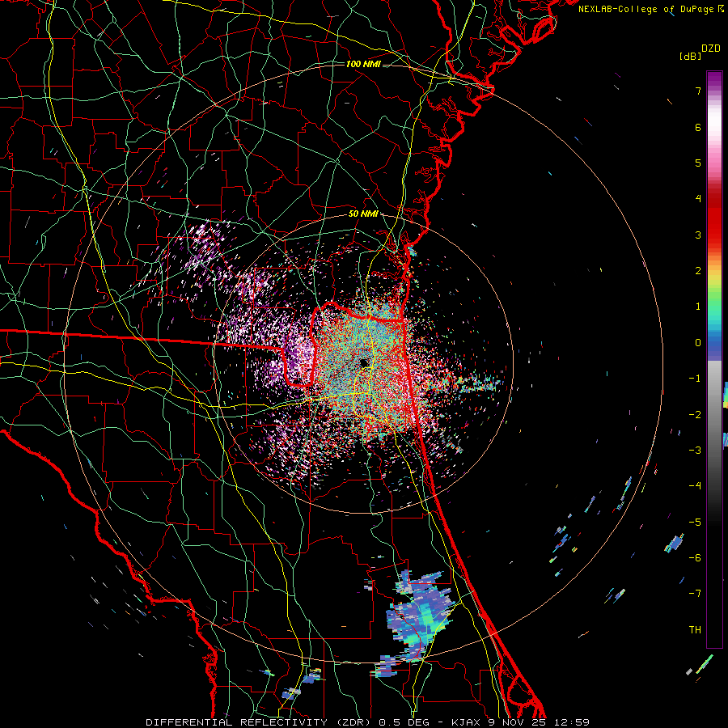Click the 50 NMI range ring label
The width and height of the screenshot is (728, 728).
(x=363, y=214)
